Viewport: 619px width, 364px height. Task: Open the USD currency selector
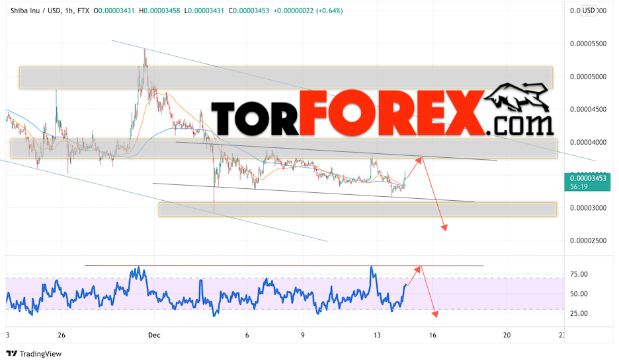(x=589, y=11)
